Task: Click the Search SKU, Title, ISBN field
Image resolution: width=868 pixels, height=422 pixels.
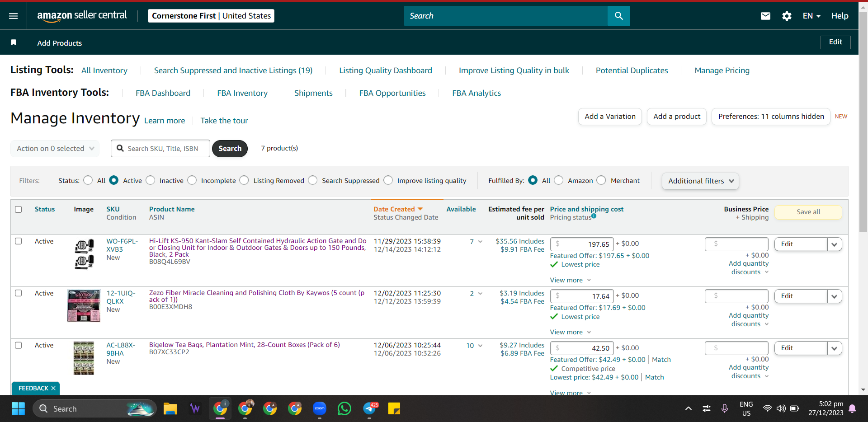Action: pos(160,148)
